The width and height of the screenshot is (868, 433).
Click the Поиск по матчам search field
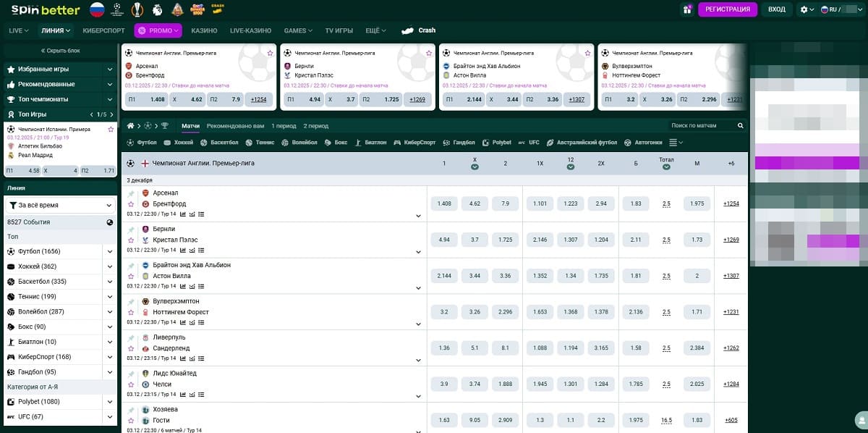click(x=702, y=125)
